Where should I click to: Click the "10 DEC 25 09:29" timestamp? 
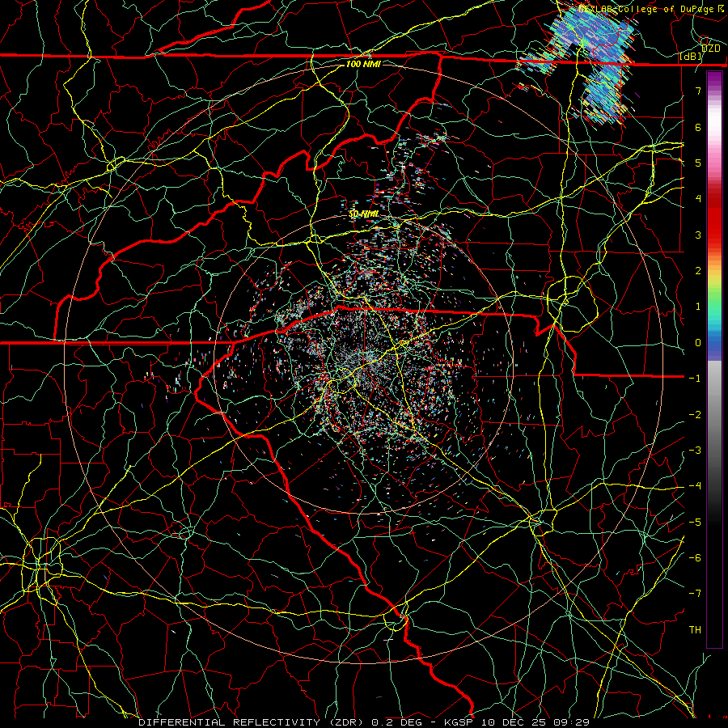pos(535,722)
